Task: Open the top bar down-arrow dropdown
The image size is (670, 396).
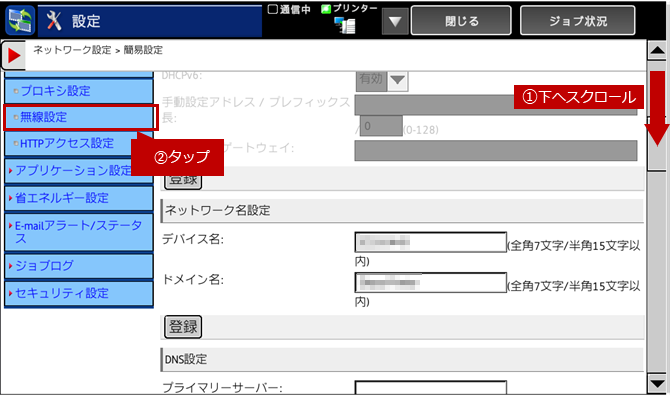Action: [395, 21]
